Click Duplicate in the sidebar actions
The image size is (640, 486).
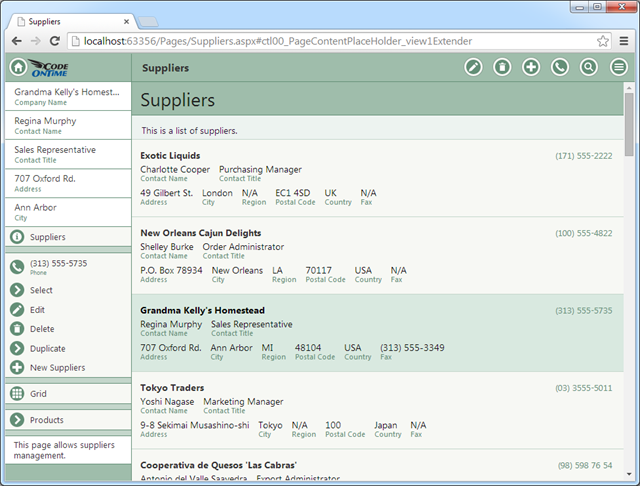tap(47, 349)
